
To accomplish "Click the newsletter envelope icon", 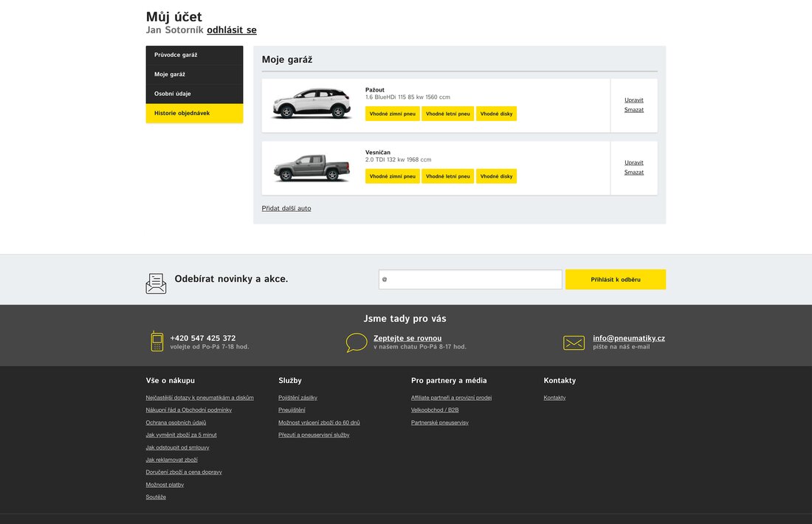I will coord(156,283).
